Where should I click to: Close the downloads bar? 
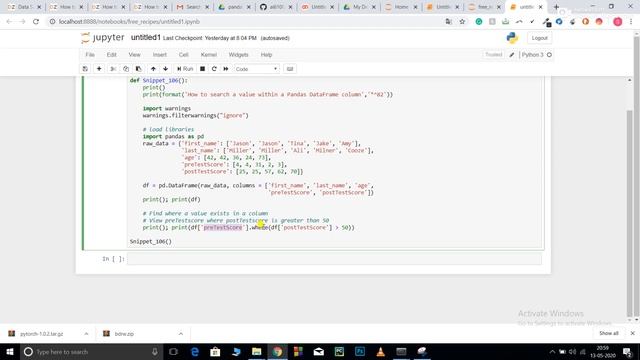(632, 333)
